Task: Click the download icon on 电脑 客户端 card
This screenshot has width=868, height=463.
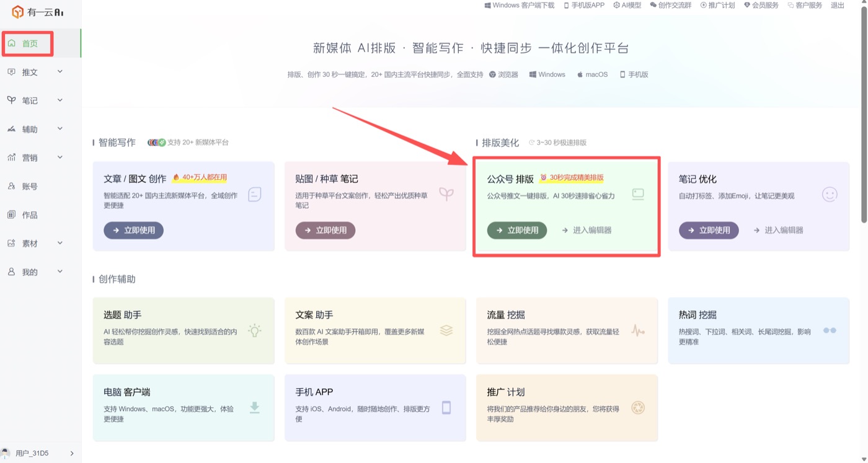Action: [254, 407]
